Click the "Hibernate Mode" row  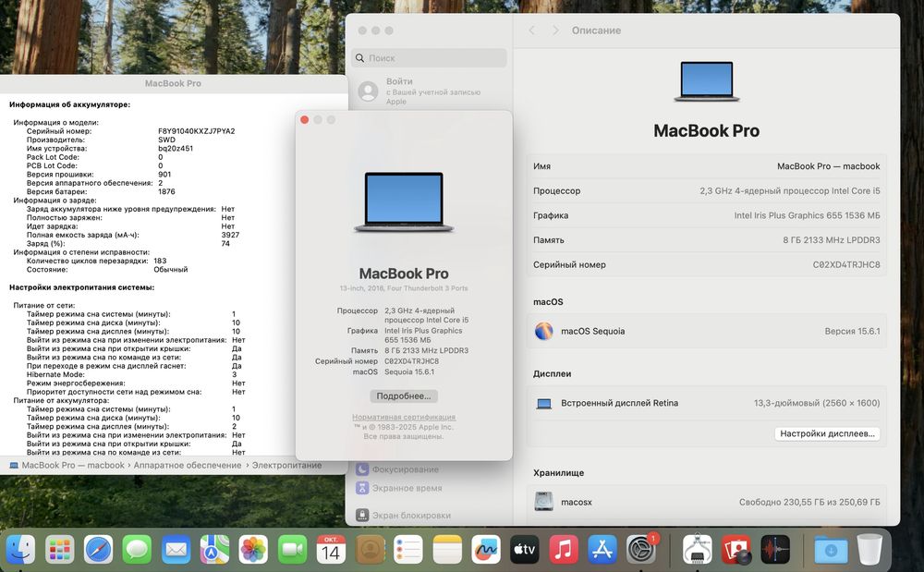pos(131,374)
